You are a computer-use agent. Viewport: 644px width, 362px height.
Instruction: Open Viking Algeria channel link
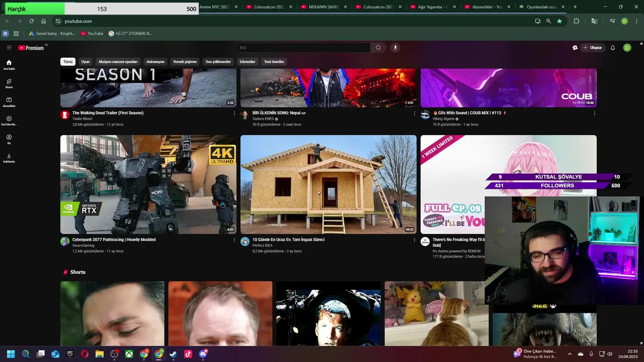(443, 119)
